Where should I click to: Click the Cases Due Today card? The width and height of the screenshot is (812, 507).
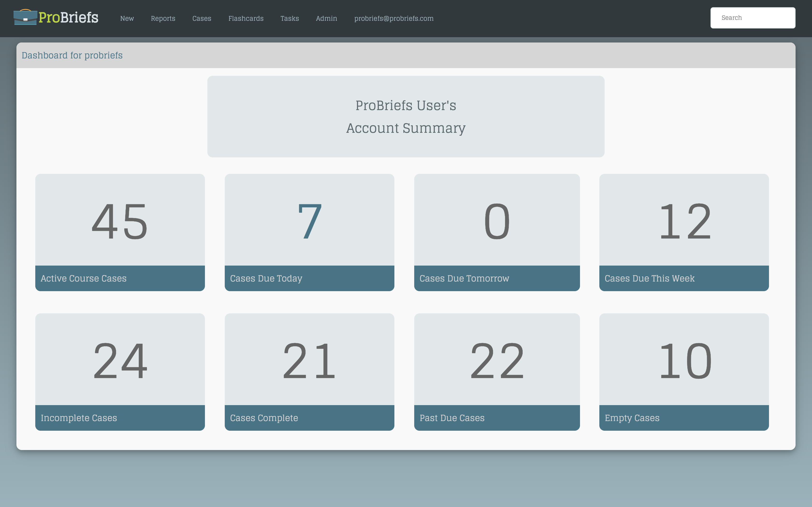click(309, 232)
